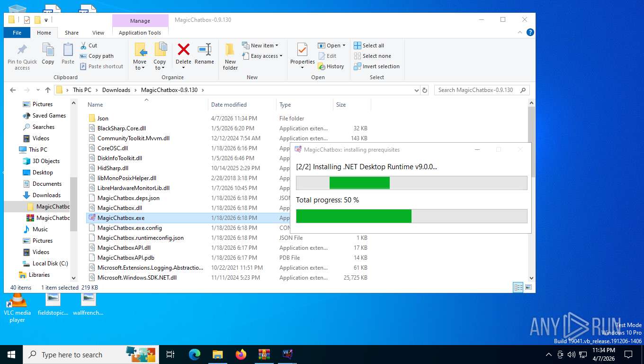Open the Recent locations dropdown arrow
The height and width of the screenshot is (364, 644).
37,90
